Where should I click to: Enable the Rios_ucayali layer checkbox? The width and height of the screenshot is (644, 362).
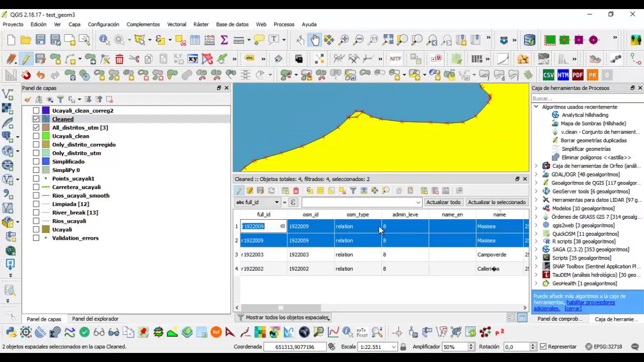(36, 221)
